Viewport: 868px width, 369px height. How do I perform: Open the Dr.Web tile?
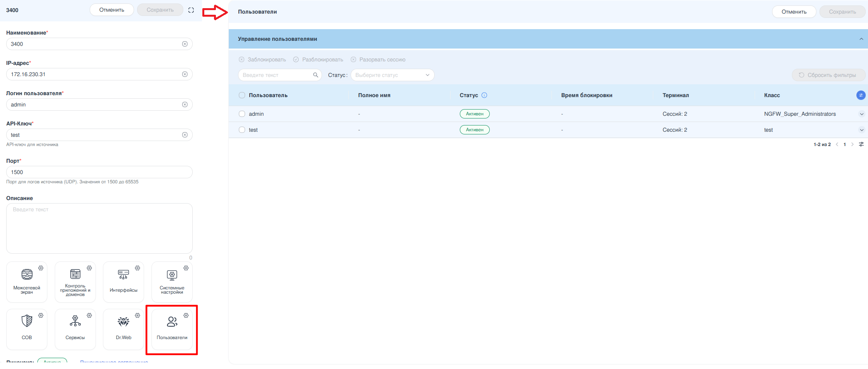124,329
